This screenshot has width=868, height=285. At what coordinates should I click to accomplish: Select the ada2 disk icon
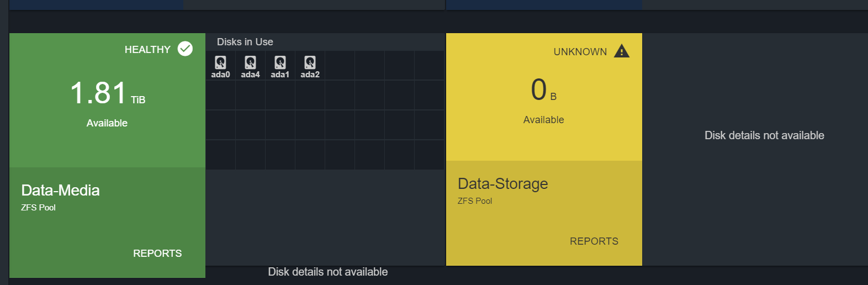click(310, 62)
